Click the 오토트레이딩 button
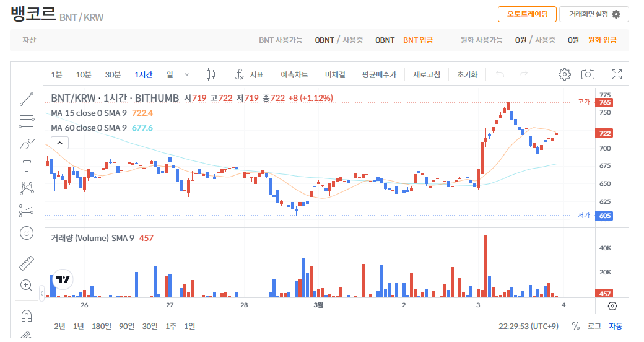Image resolution: width=644 pixels, height=342 pixels. (528, 14)
